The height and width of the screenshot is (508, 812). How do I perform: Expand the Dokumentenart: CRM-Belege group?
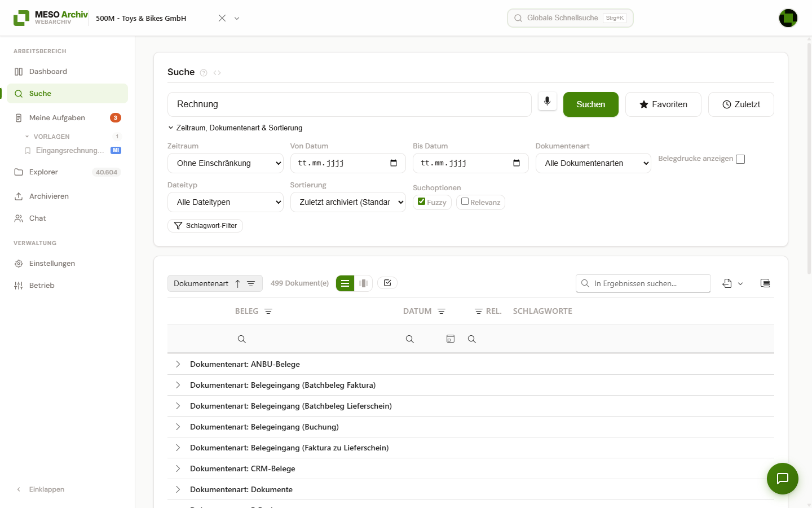click(x=178, y=468)
